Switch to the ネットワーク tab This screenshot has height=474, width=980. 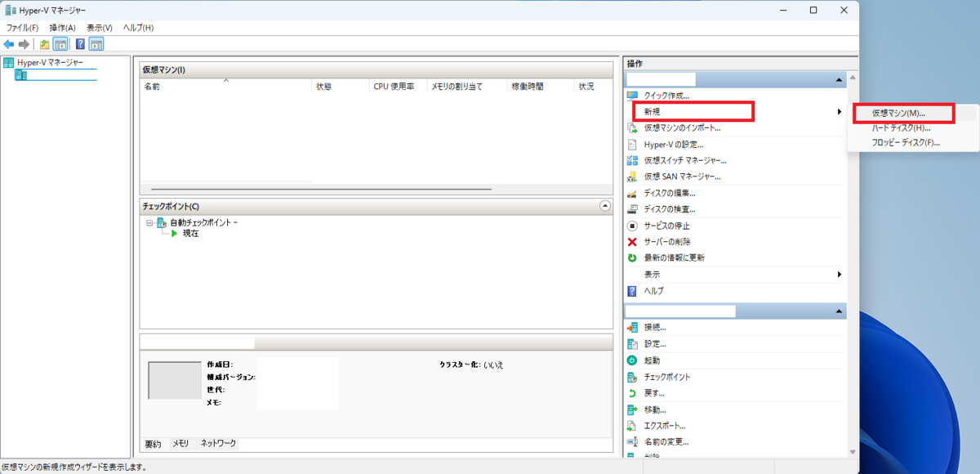coord(218,444)
